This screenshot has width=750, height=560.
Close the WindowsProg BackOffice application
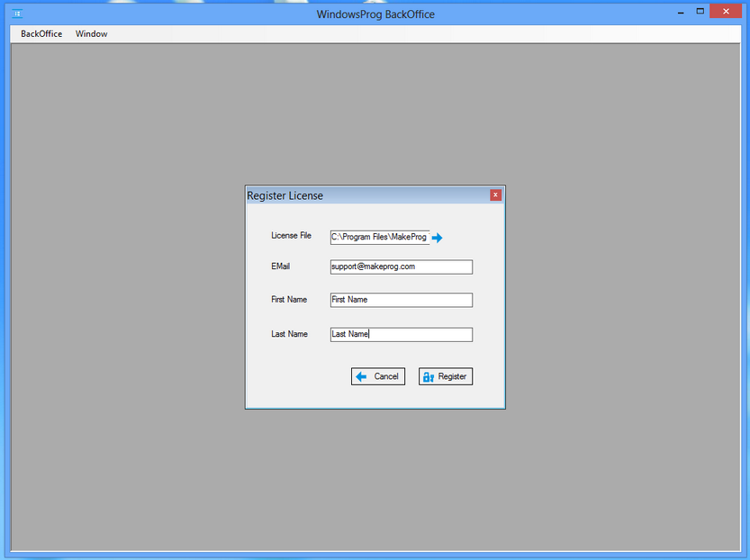pos(726,11)
